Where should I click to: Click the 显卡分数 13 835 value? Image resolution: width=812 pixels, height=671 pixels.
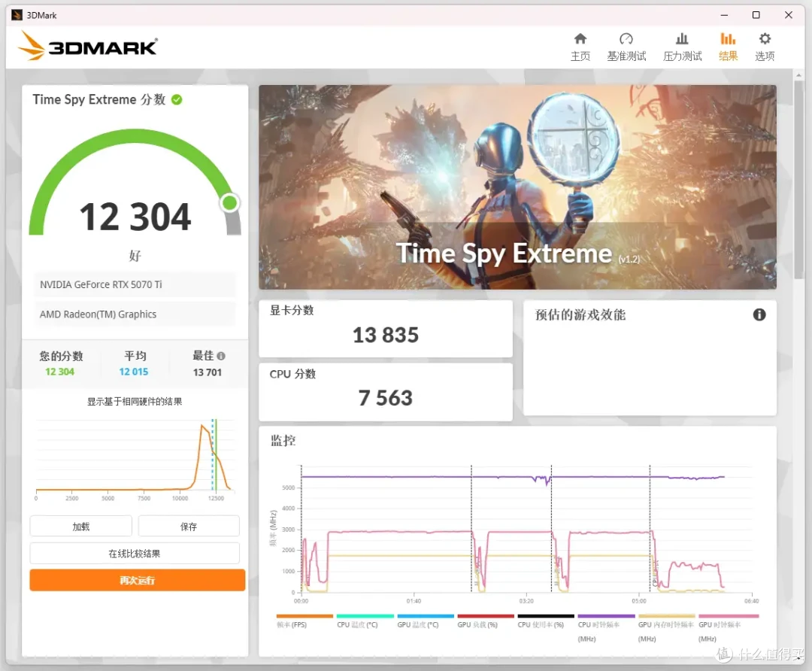coord(385,335)
